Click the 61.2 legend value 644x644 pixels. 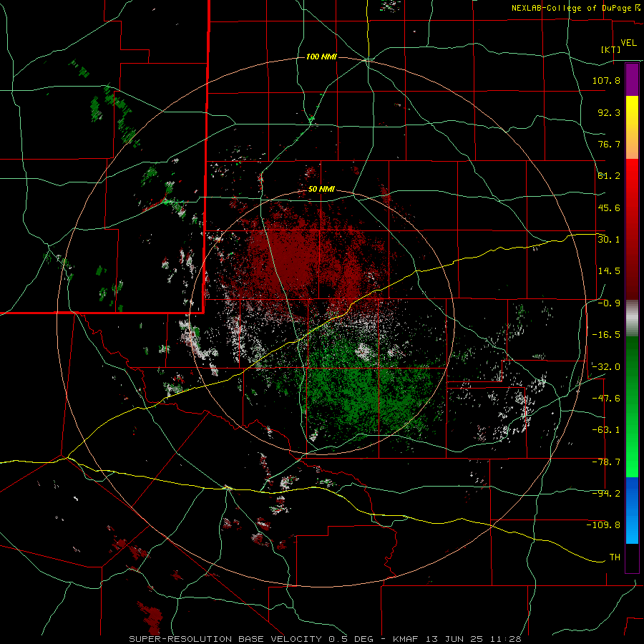point(609,176)
